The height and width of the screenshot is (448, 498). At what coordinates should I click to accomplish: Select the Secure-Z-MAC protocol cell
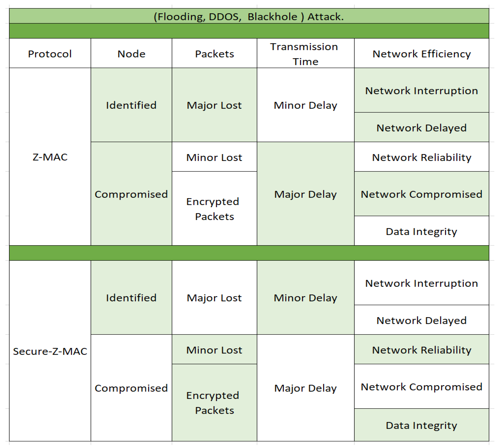pos(50,351)
